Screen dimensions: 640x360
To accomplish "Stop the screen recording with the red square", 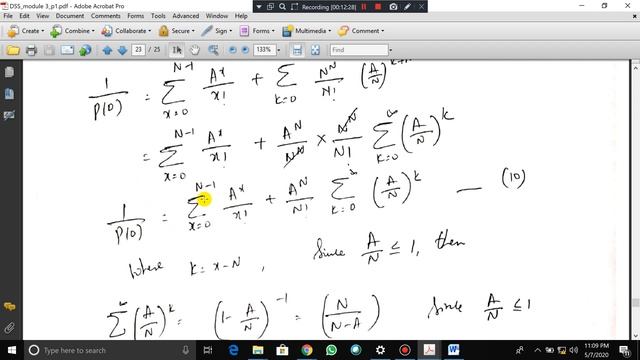I will [x=378, y=7].
